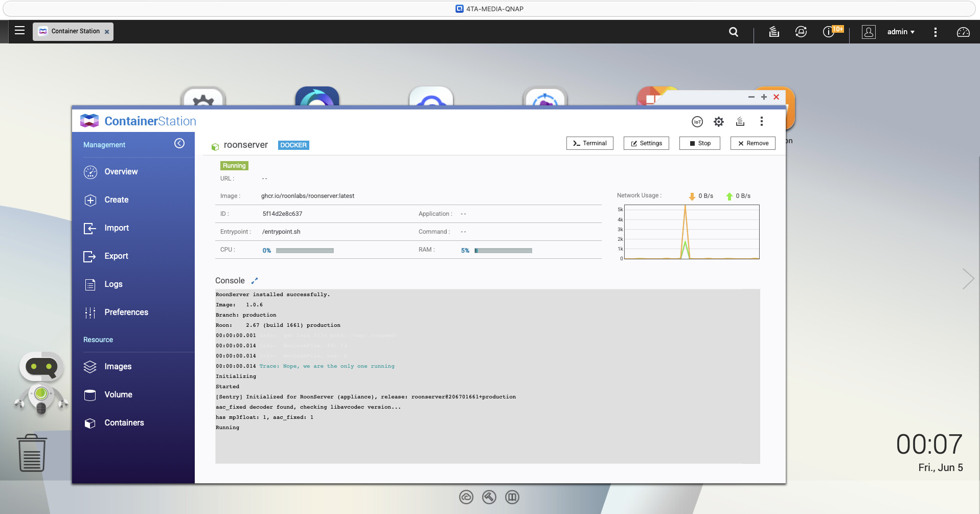Click the RAM usage progress bar
Screen dimensions: 980x514
click(x=503, y=251)
